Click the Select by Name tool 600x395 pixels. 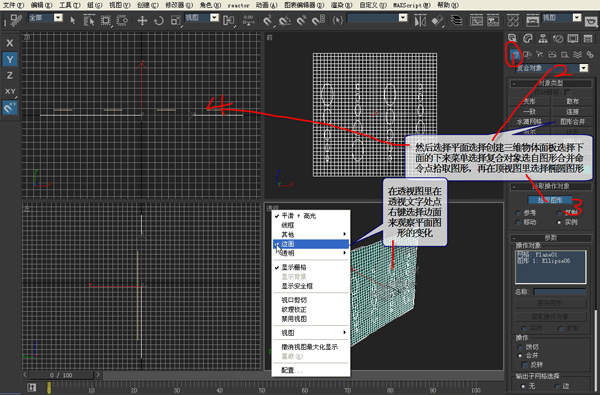pos(89,20)
